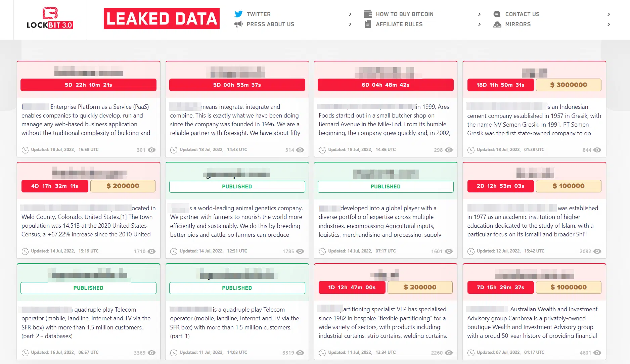
Task: Open the Contact Us menu item
Action: [x=523, y=14]
